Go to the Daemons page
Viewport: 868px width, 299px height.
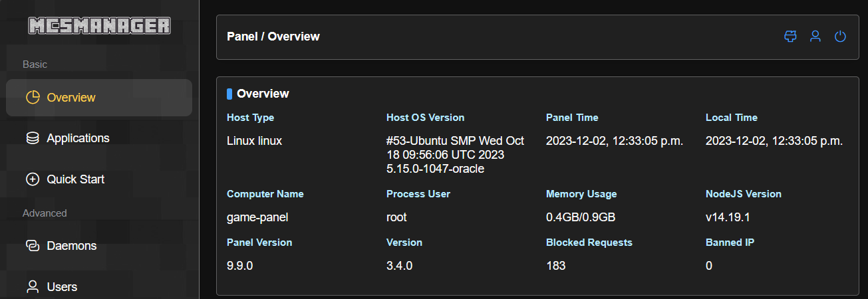tap(71, 246)
